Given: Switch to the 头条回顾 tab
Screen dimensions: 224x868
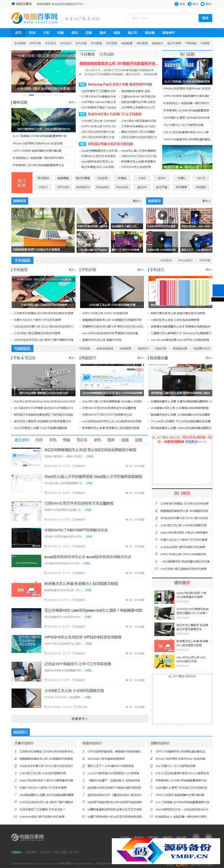Looking at the screenshot, I should point(107,54).
